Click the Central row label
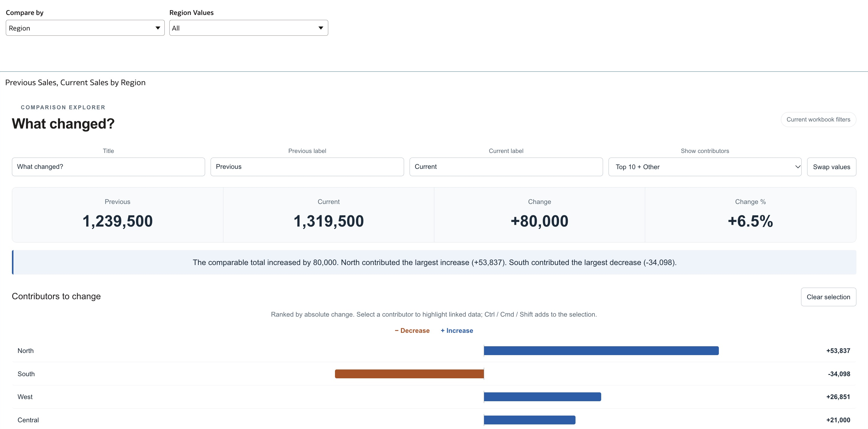 pyautogui.click(x=28, y=420)
